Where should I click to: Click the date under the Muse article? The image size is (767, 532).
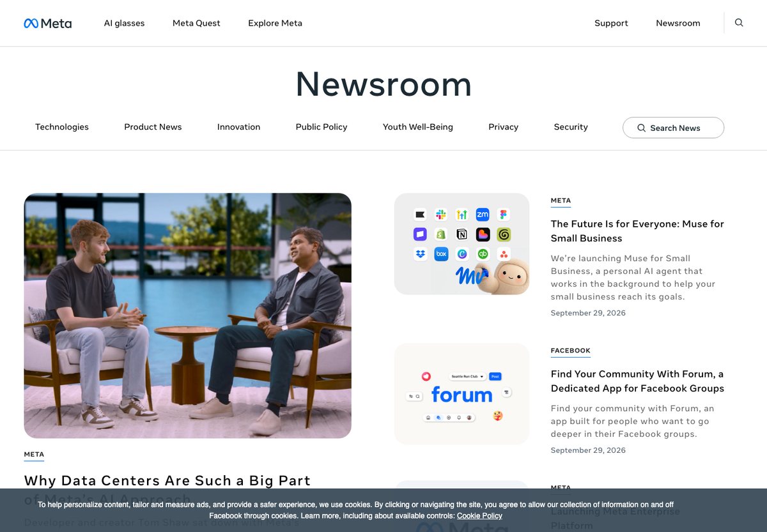(588, 313)
